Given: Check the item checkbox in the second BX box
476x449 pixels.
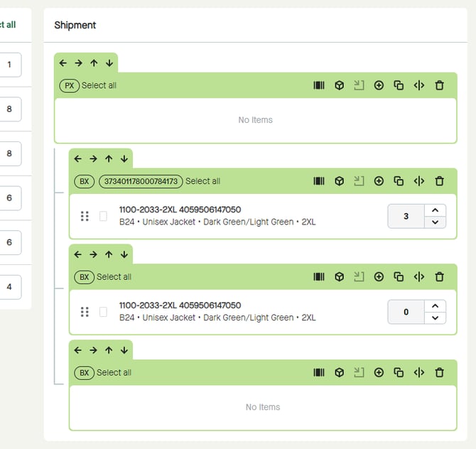Looking at the screenshot, I should (x=103, y=312).
